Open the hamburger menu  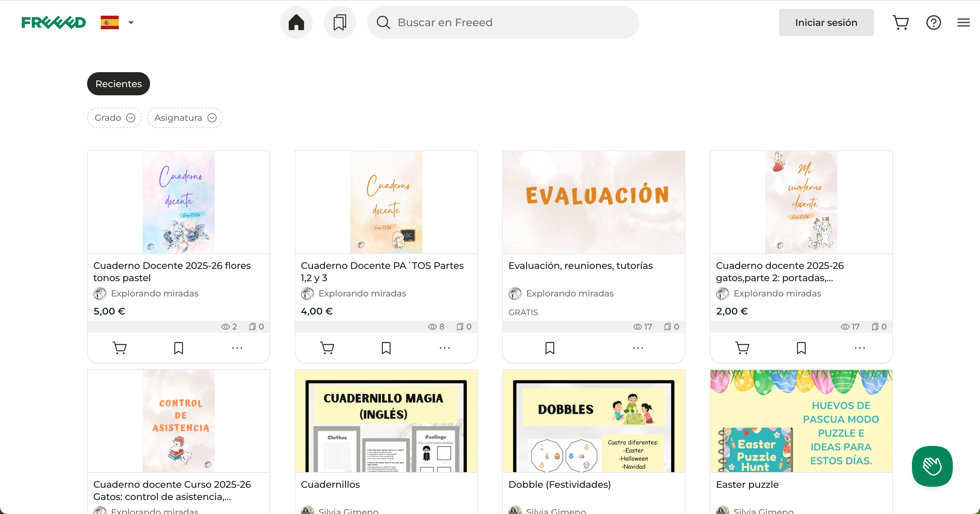click(x=963, y=22)
